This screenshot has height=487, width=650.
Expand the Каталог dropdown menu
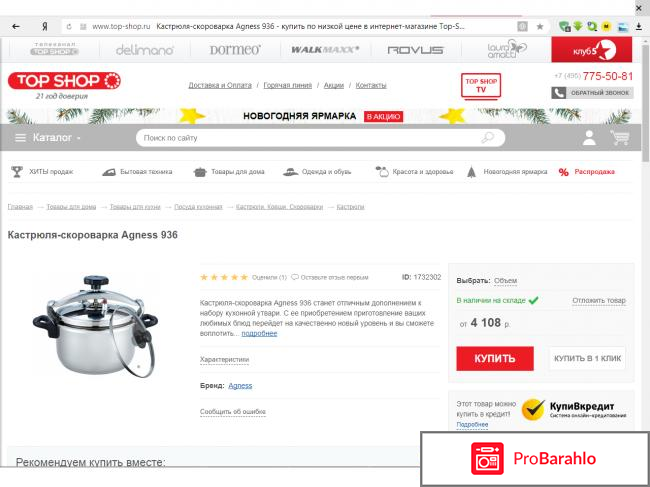[48, 138]
